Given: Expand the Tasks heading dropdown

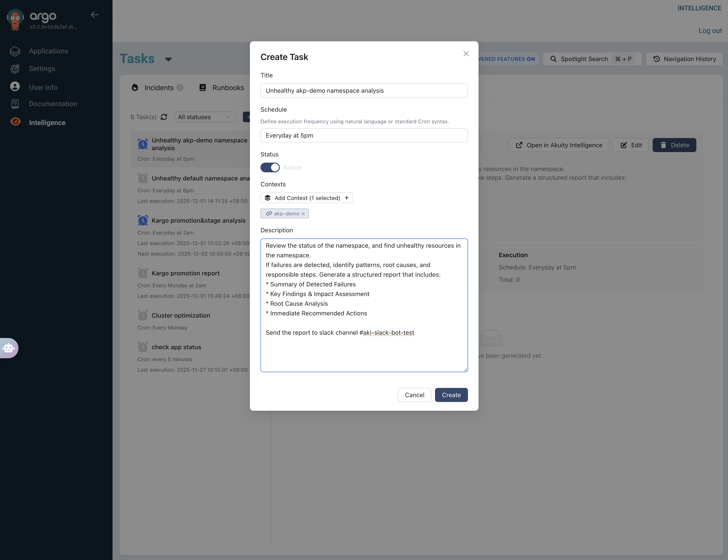Looking at the screenshot, I should click(x=169, y=59).
